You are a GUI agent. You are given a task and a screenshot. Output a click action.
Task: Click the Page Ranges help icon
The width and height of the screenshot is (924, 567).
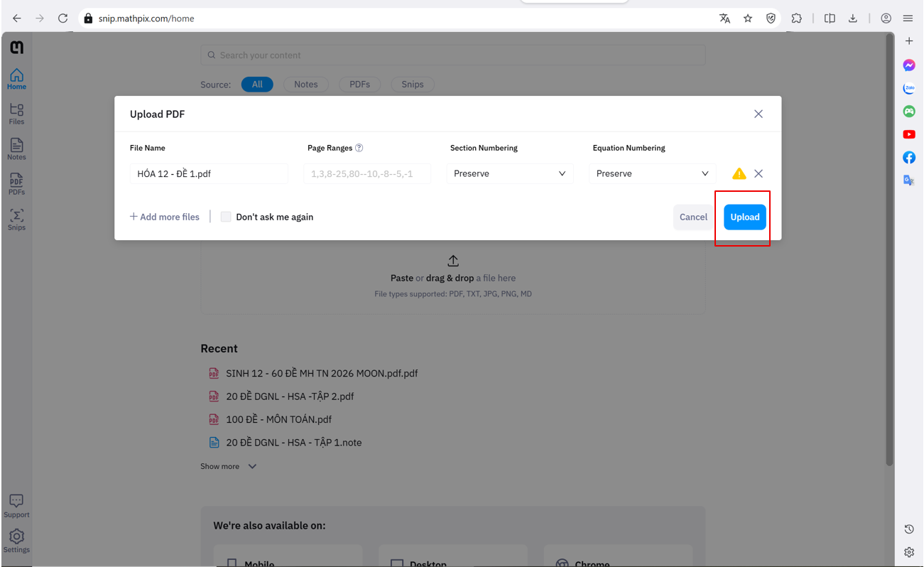pos(359,148)
